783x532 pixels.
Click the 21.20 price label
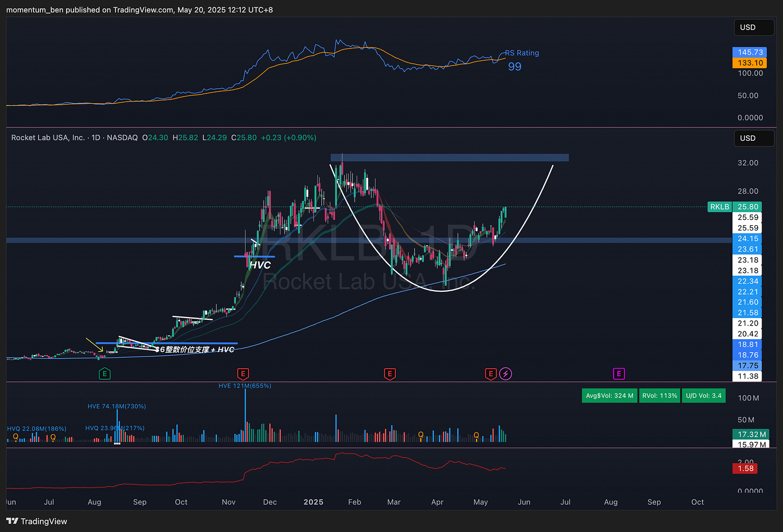tap(748, 323)
